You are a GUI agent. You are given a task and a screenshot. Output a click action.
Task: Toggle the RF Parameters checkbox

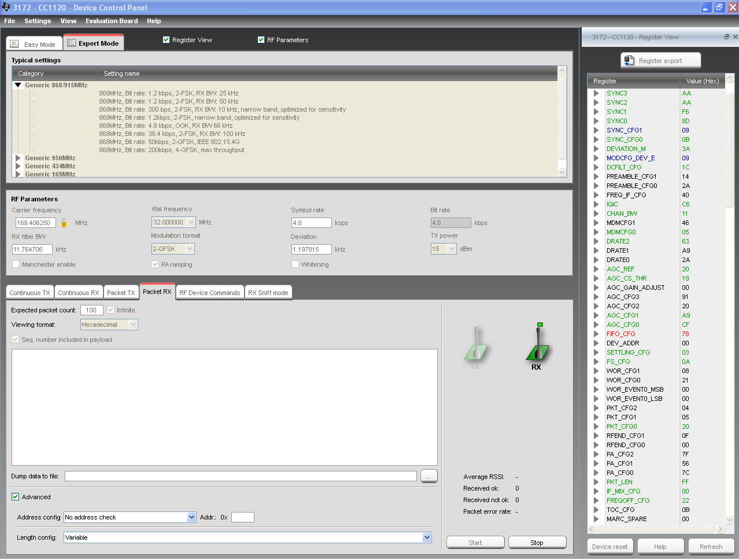click(261, 40)
